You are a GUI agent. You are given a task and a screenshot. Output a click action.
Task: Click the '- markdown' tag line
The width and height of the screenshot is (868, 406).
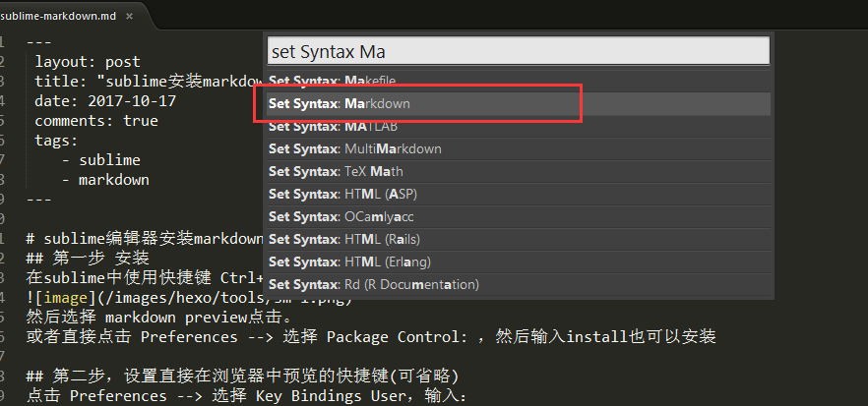point(105,180)
